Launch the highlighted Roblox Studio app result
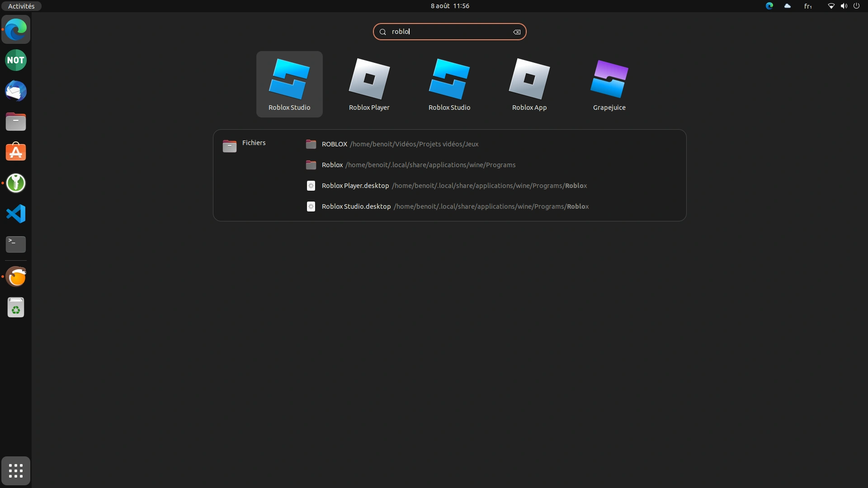Viewport: 868px width, 488px height. click(x=289, y=84)
